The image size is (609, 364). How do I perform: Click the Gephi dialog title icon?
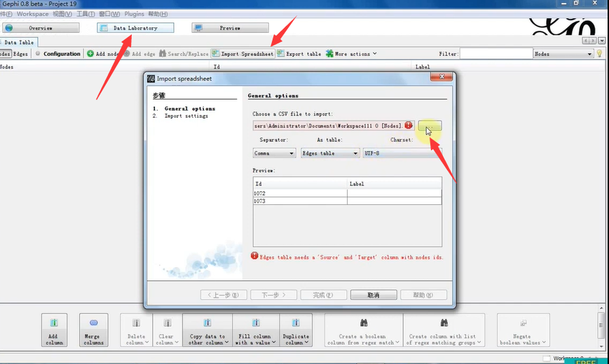[x=151, y=78]
